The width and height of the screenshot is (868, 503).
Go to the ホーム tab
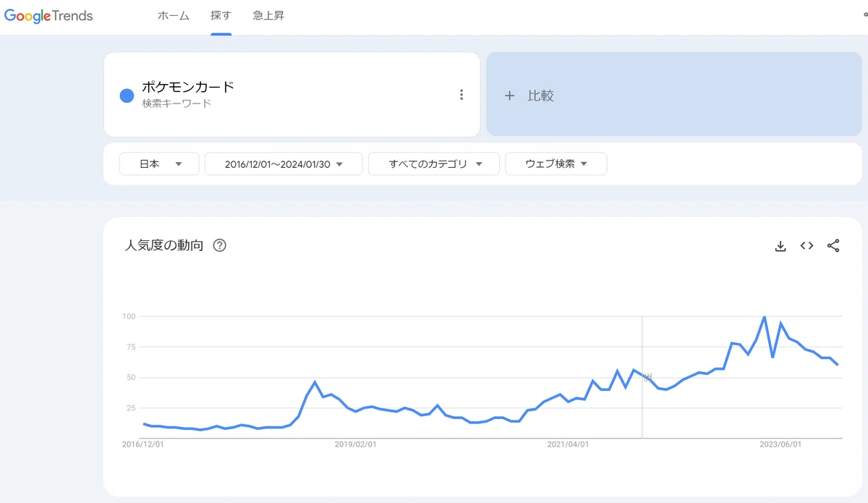(174, 16)
